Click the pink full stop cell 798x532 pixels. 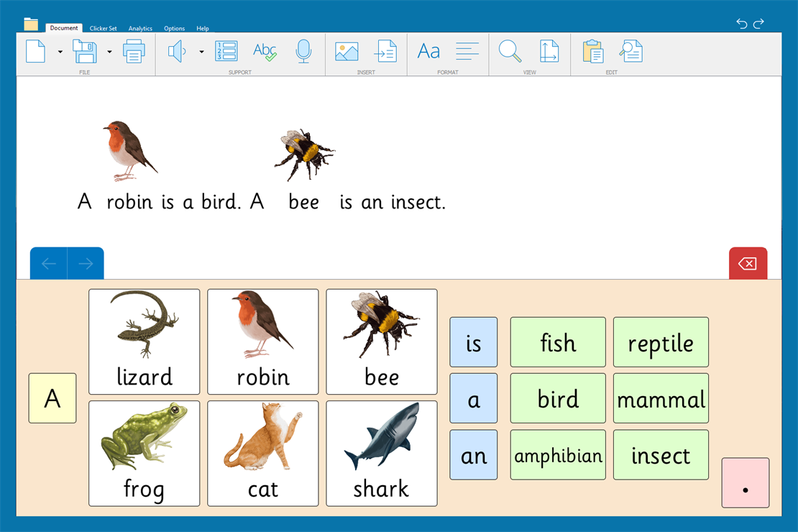point(745,482)
